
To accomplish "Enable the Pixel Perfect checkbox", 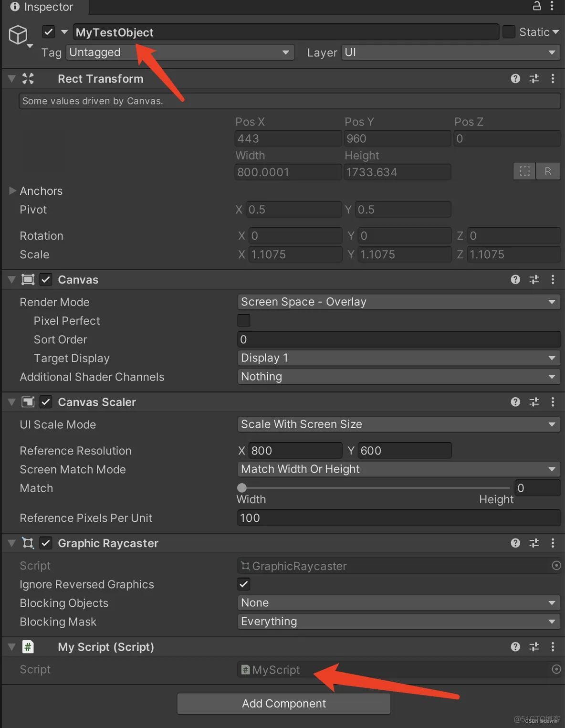I will (x=243, y=320).
